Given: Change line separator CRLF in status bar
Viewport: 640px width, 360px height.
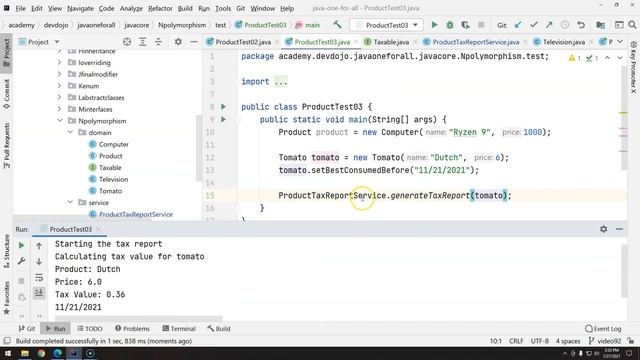Looking at the screenshot, I should [516, 341].
